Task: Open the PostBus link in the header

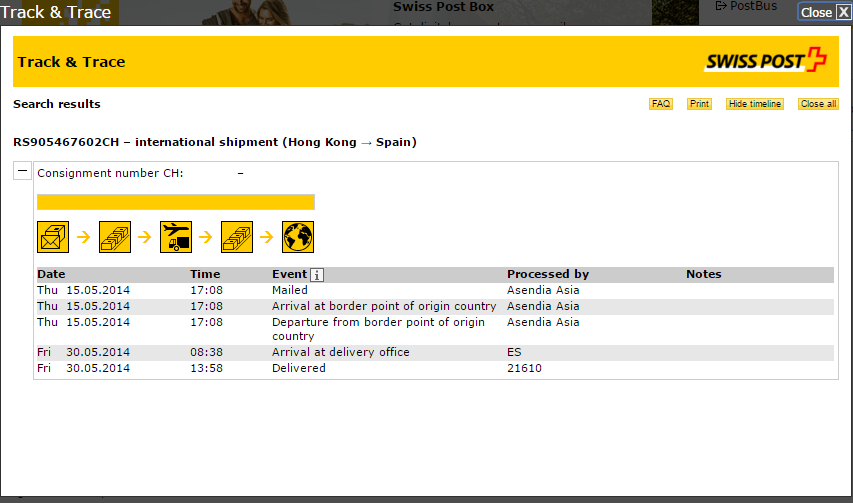Action: click(x=746, y=7)
